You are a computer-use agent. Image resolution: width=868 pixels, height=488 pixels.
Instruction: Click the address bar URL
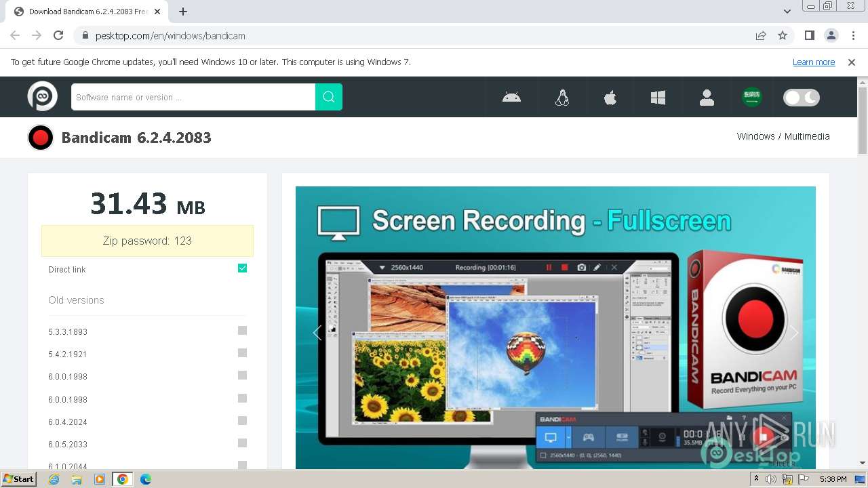pyautogui.click(x=170, y=35)
